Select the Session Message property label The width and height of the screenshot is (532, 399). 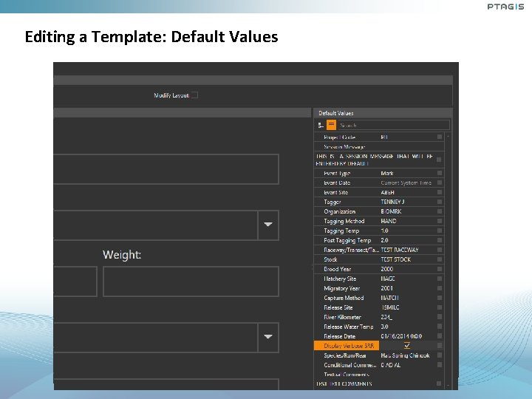click(x=344, y=146)
